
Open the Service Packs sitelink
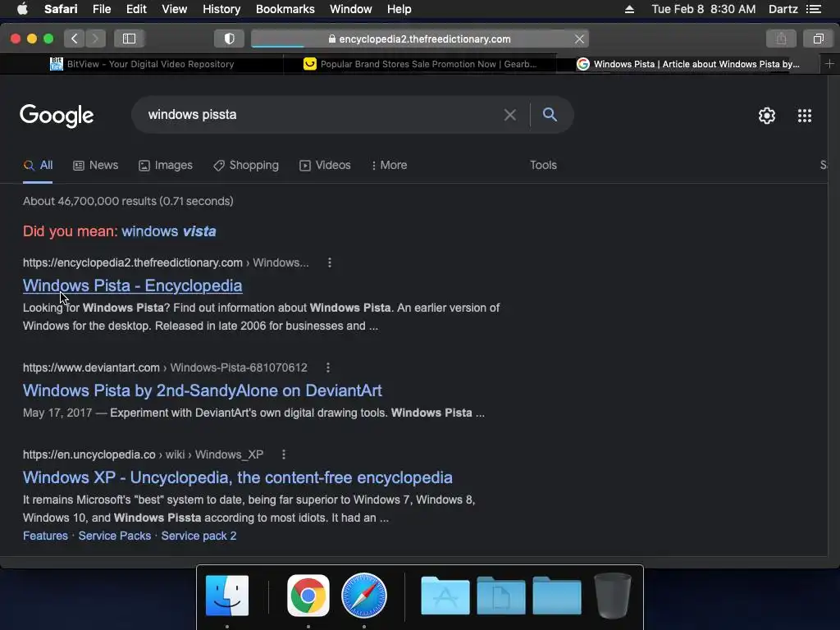tap(115, 536)
